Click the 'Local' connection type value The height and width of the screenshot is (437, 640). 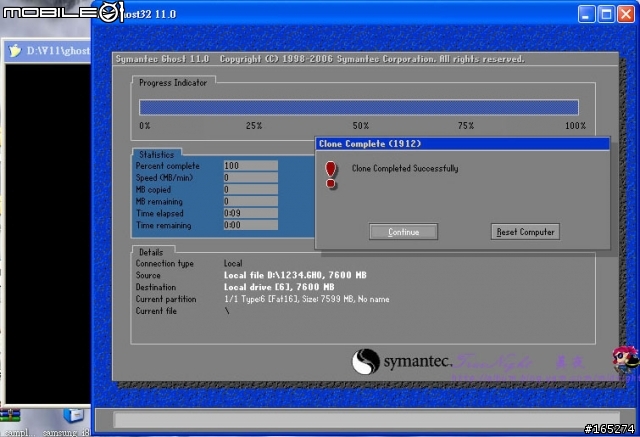(233, 263)
